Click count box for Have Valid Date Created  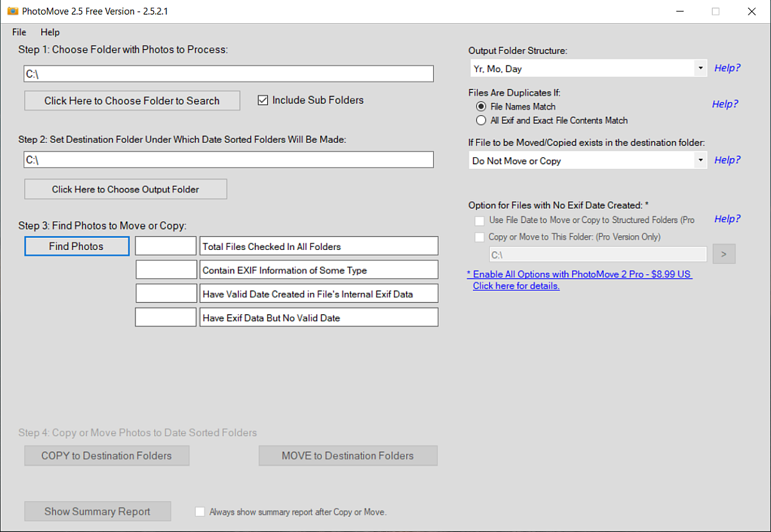(x=166, y=294)
